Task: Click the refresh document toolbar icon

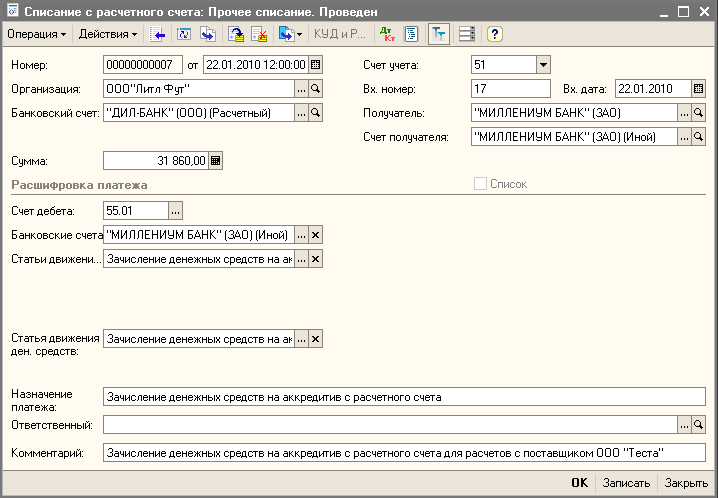Action: tap(183, 34)
